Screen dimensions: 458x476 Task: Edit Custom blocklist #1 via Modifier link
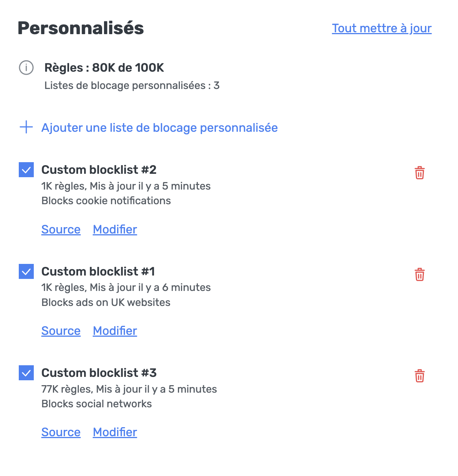coord(114,331)
